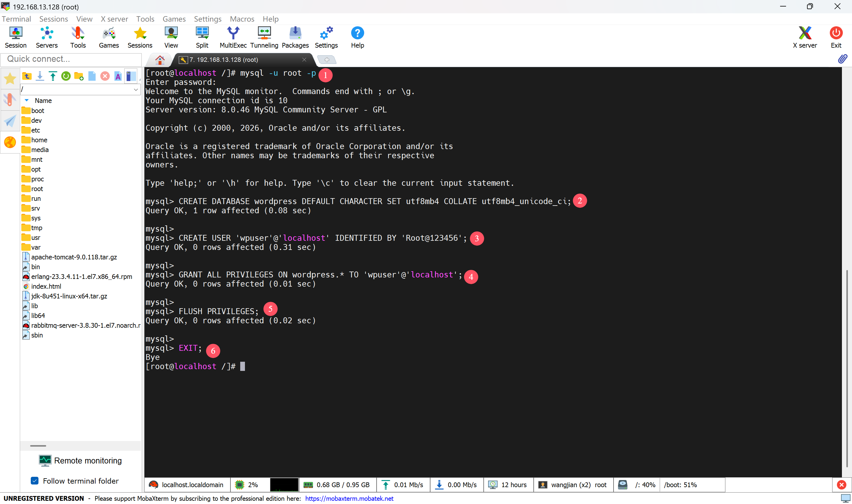Click the Quick connect input field

71,59
